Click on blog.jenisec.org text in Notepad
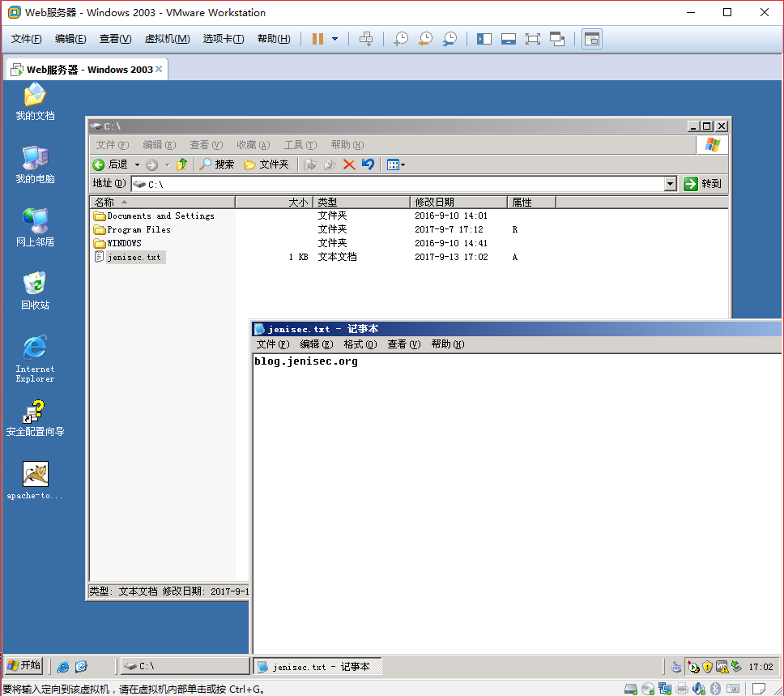784x696 pixels. [306, 361]
